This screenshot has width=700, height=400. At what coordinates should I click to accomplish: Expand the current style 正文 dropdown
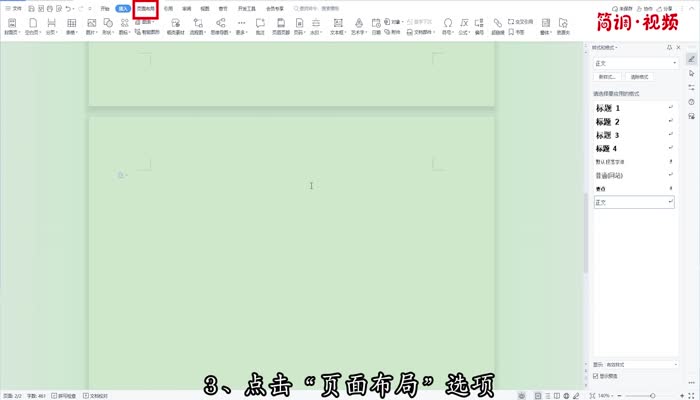point(675,62)
